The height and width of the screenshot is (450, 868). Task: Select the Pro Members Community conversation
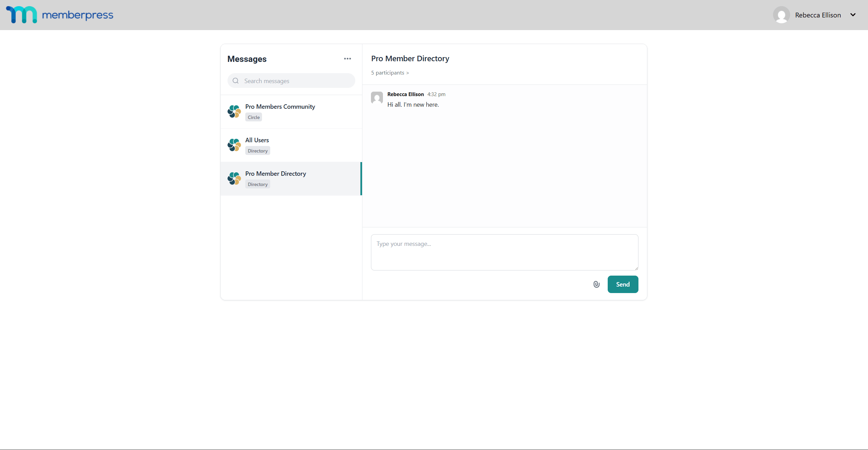click(291, 111)
